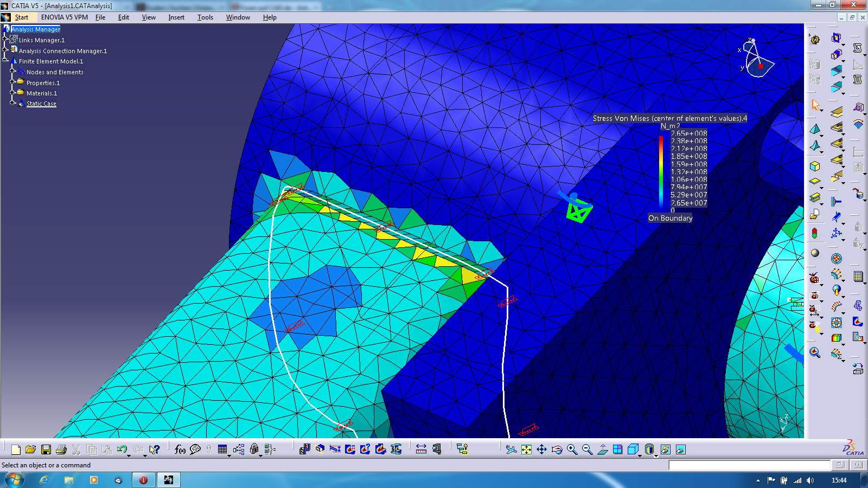The width and height of the screenshot is (868, 488).
Task: Click the Select arrow tool icon
Action: pyautogui.click(x=815, y=105)
